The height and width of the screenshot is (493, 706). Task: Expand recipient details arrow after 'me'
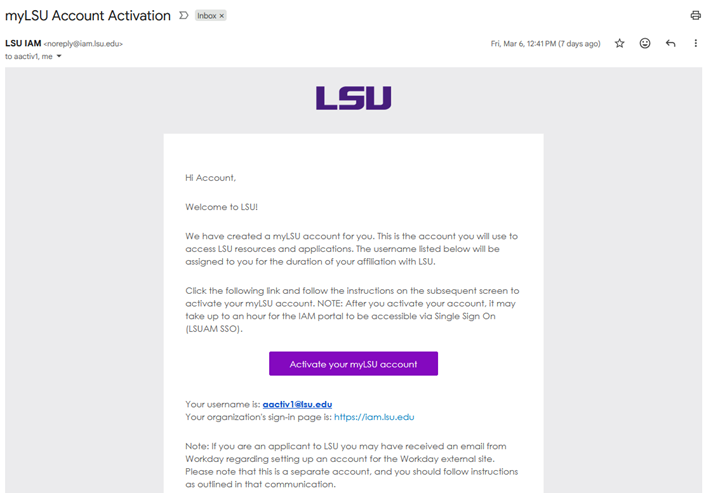click(x=59, y=57)
